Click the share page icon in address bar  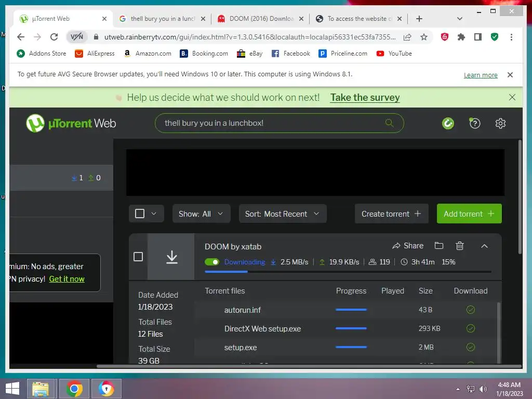click(407, 37)
